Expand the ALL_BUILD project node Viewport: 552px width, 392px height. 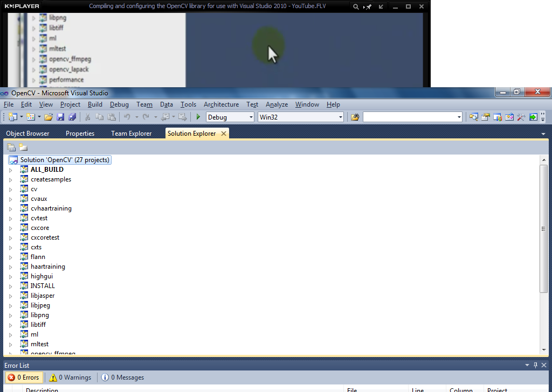(11, 170)
